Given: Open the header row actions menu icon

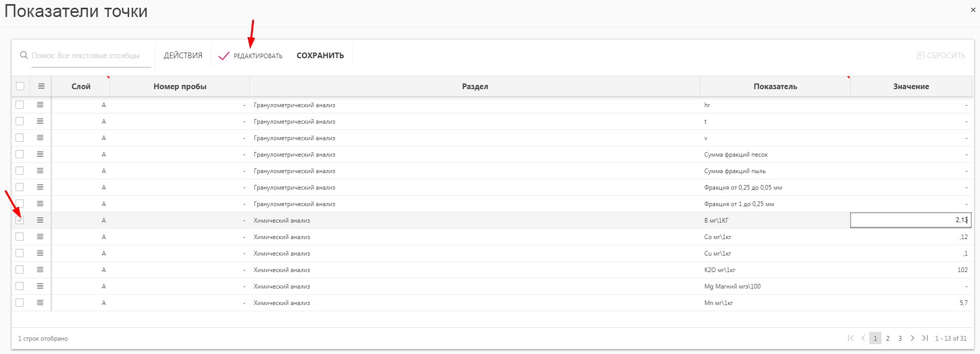Looking at the screenshot, I should coord(41,86).
